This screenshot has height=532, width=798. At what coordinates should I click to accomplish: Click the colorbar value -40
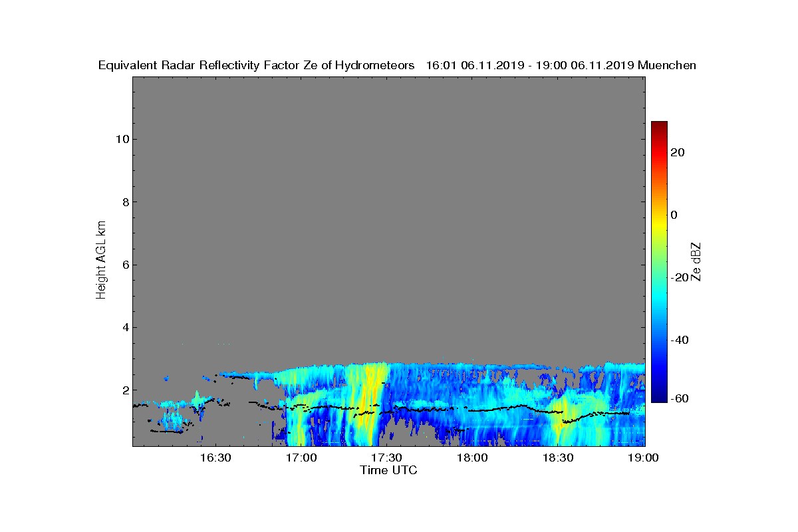[x=680, y=340]
